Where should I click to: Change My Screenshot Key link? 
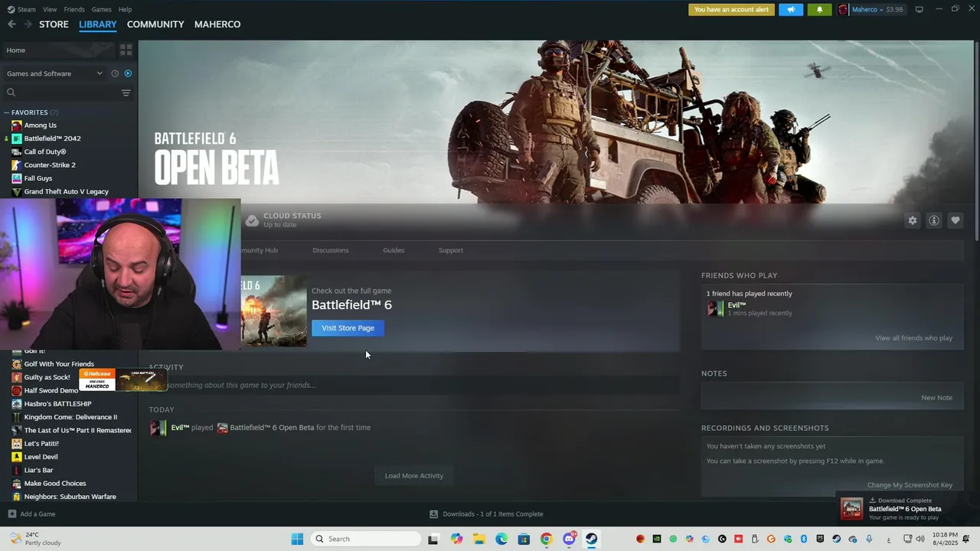pyautogui.click(x=910, y=485)
